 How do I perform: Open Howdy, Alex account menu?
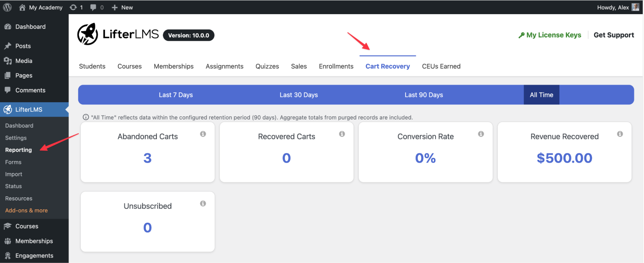[x=613, y=7]
